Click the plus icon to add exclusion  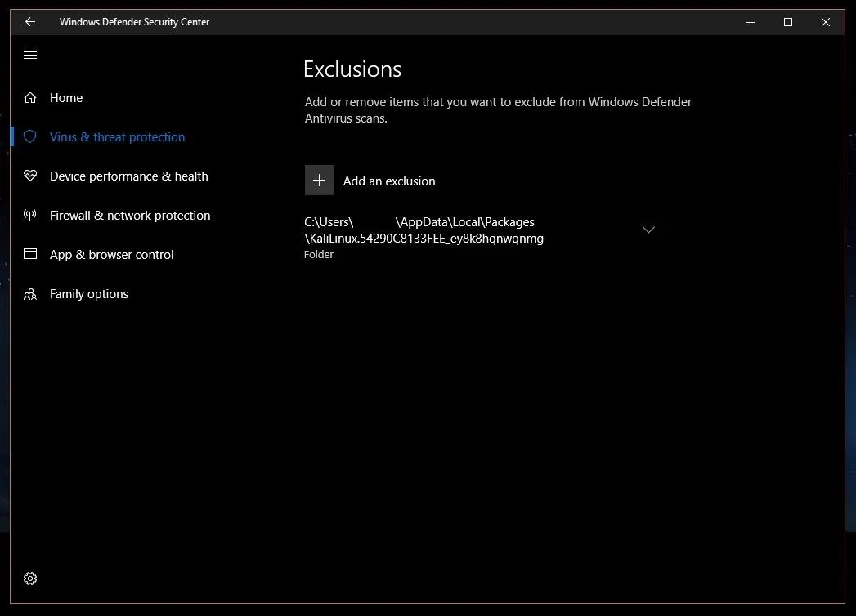point(319,180)
